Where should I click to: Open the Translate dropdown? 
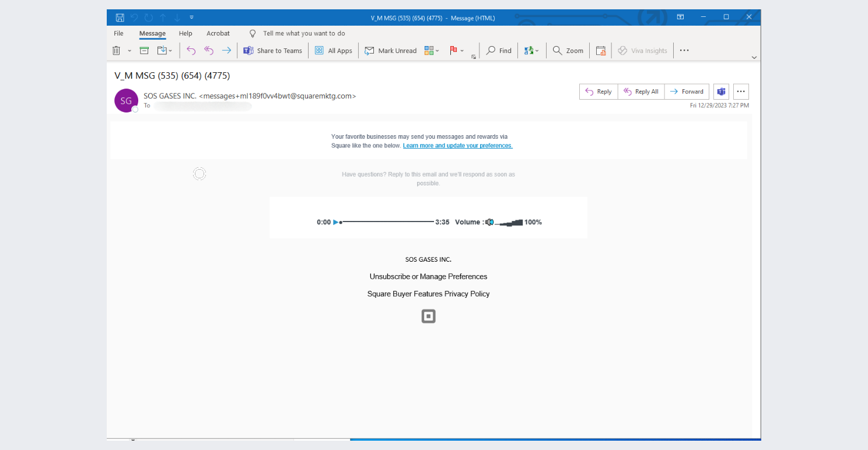pos(531,51)
